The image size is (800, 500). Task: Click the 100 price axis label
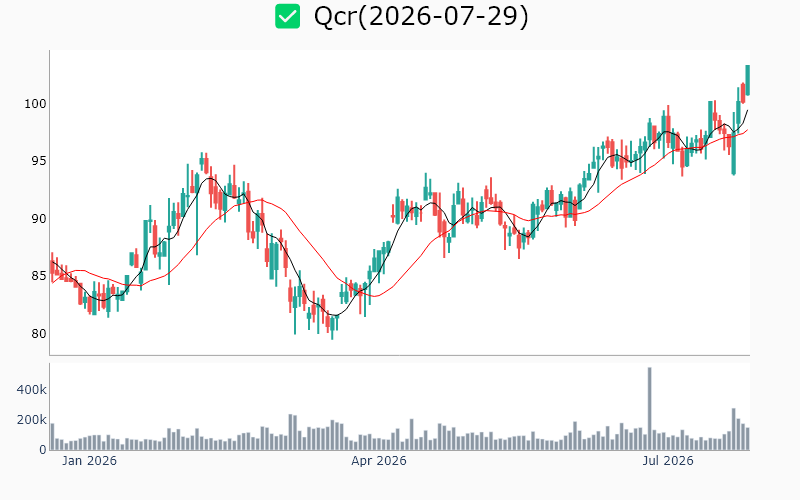[35, 104]
